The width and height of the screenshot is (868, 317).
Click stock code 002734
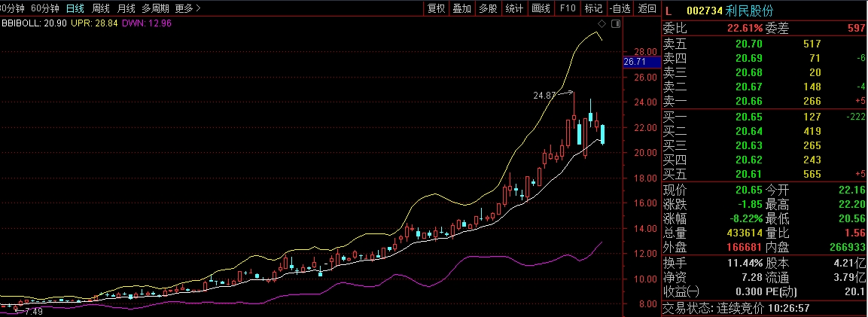pyautogui.click(x=705, y=11)
